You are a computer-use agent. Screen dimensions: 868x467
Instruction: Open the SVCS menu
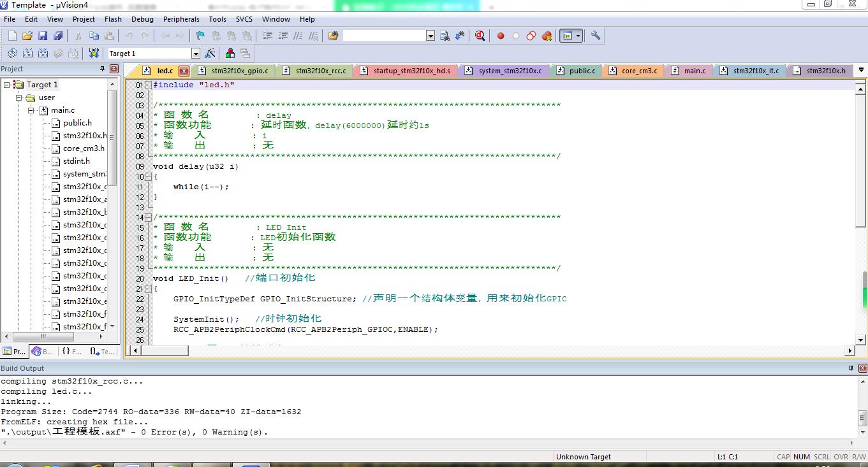(244, 19)
